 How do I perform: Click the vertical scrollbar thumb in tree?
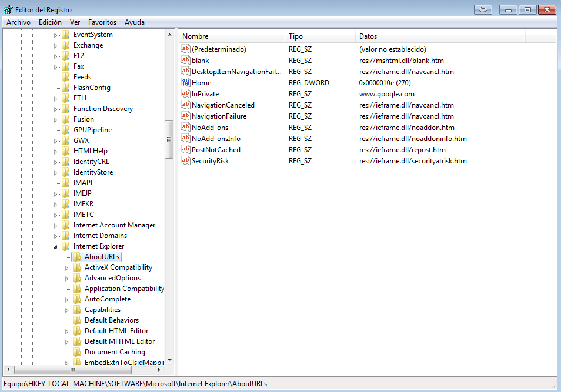point(169,139)
